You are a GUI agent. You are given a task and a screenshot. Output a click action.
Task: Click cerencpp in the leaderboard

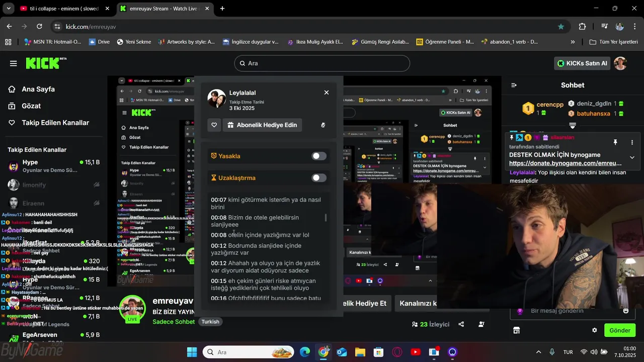coord(550,105)
